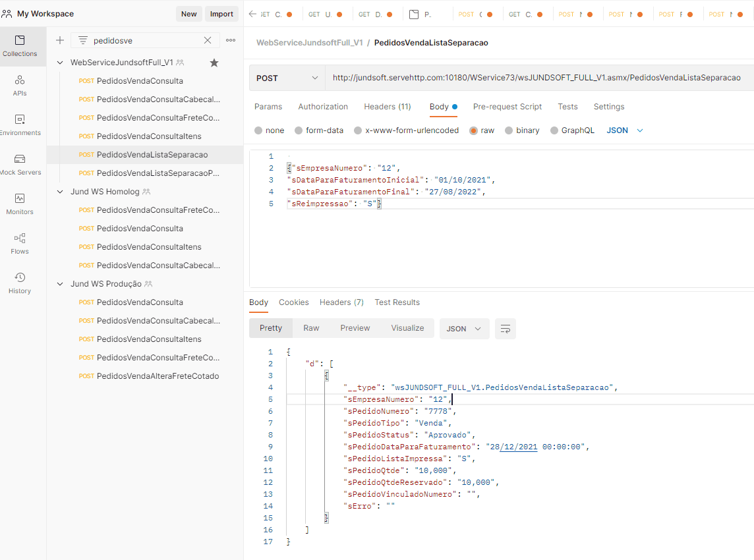Click the request URL input field
Viewport: 754px width, 560px height.
pos(536,78)
